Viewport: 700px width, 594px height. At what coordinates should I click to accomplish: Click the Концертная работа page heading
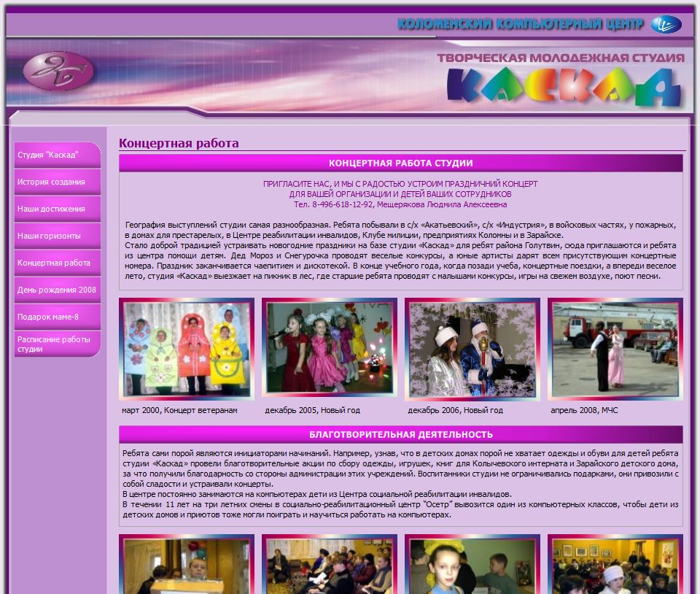(x=179, y=143)
